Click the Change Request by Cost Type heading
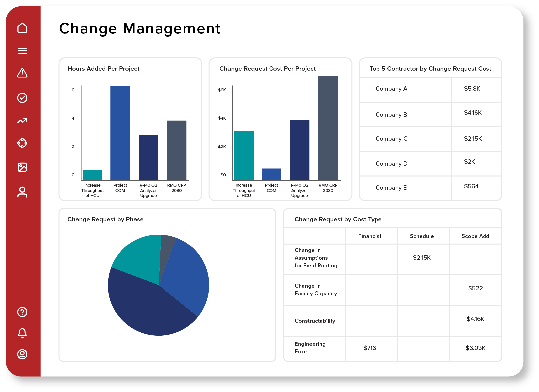This screenshot has height=392, width=539. click(x=338, y=219)
